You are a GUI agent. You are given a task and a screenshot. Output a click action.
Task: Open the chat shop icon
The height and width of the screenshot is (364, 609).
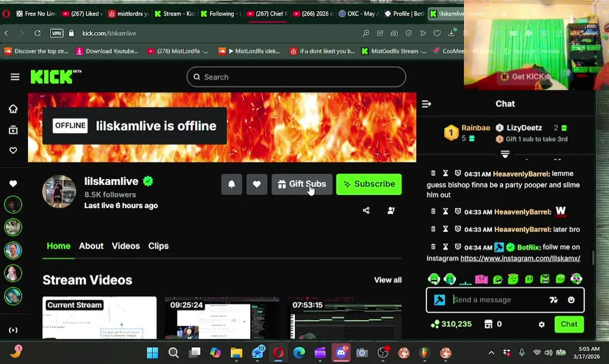click(x=489, y=324)
